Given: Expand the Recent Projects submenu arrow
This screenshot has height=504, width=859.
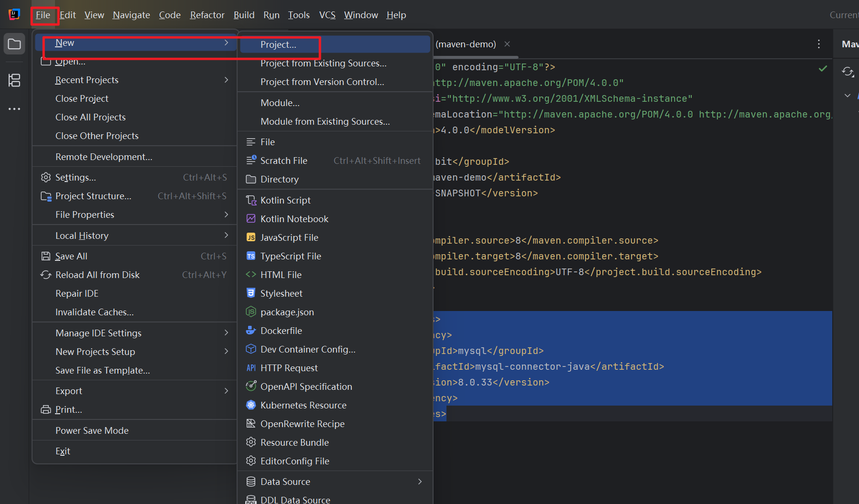Looking at the screenshot, I should 226,80.
